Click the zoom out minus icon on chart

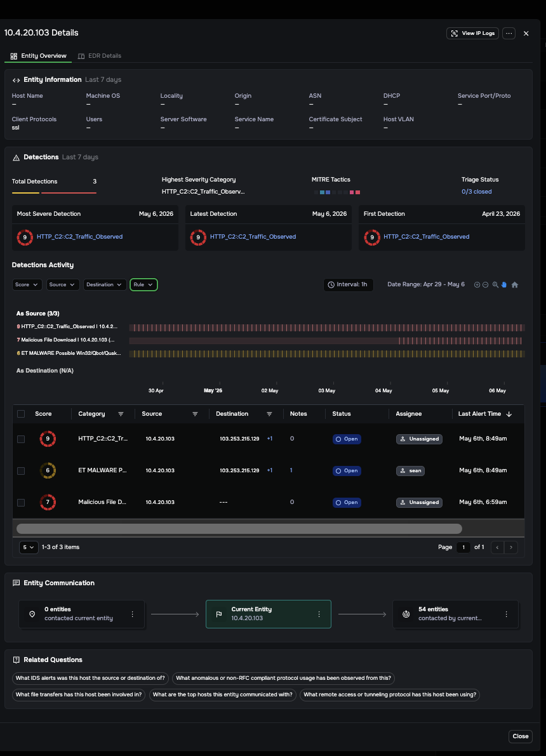(x=485, y=285)
